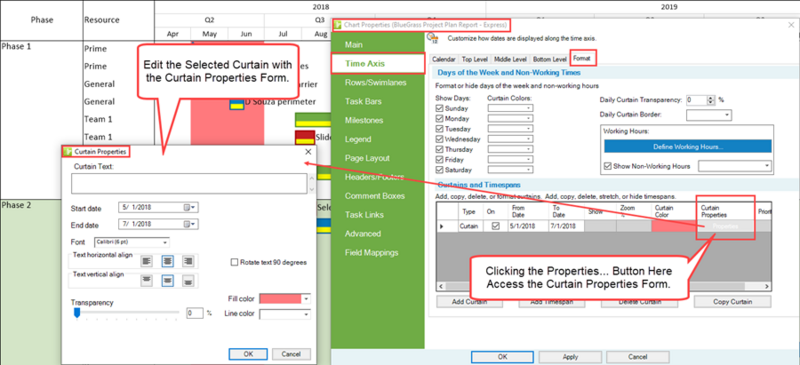
Task: Toggle the Wednesday show-day checkbox
Action: (x=440, y=139)
